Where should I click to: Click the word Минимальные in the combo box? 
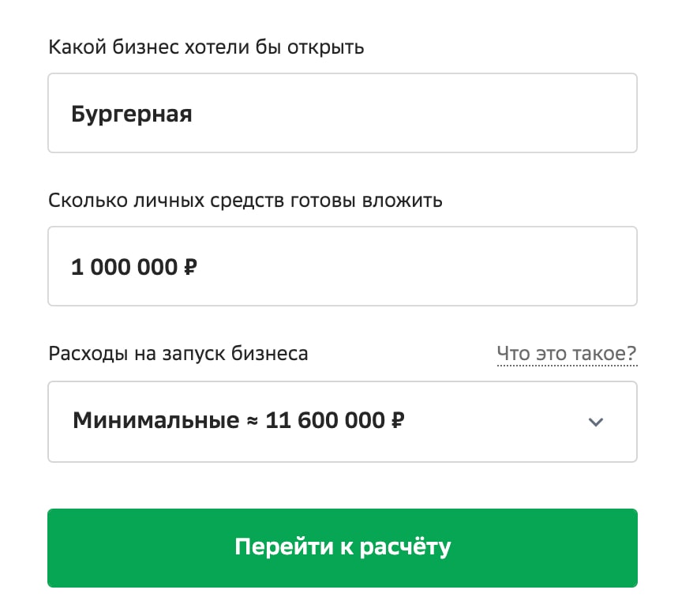point(156,420)
